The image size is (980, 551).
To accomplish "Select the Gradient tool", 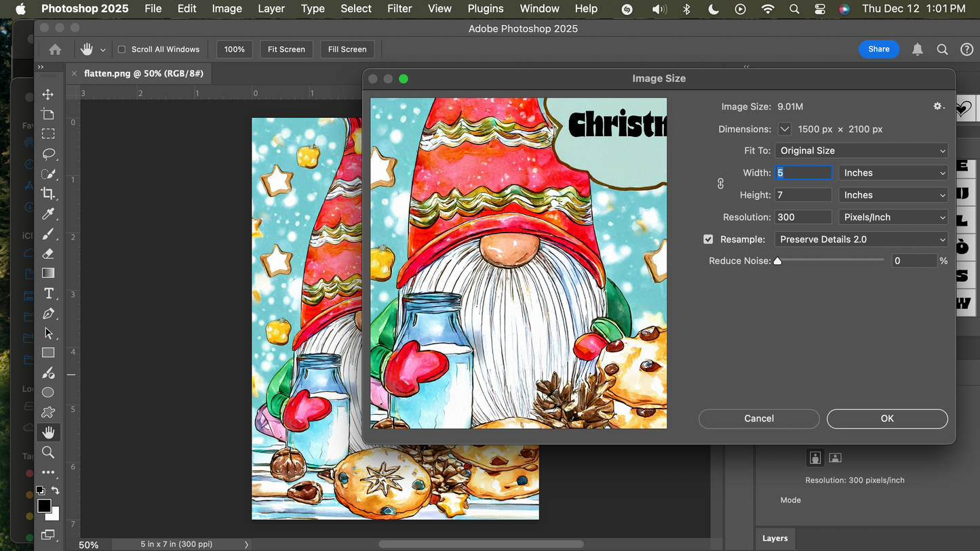I will click(x=48, y=273).
